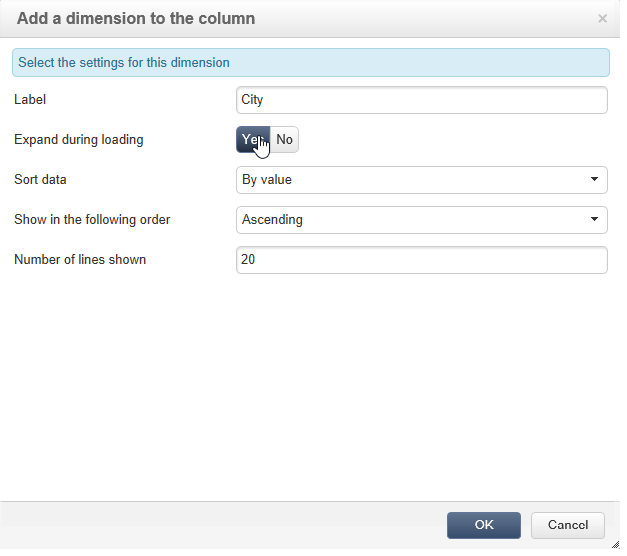
Task: Click the dialog title 'Add a dimension to the column'
Action: pyautogui.click(x=136, y=19)
